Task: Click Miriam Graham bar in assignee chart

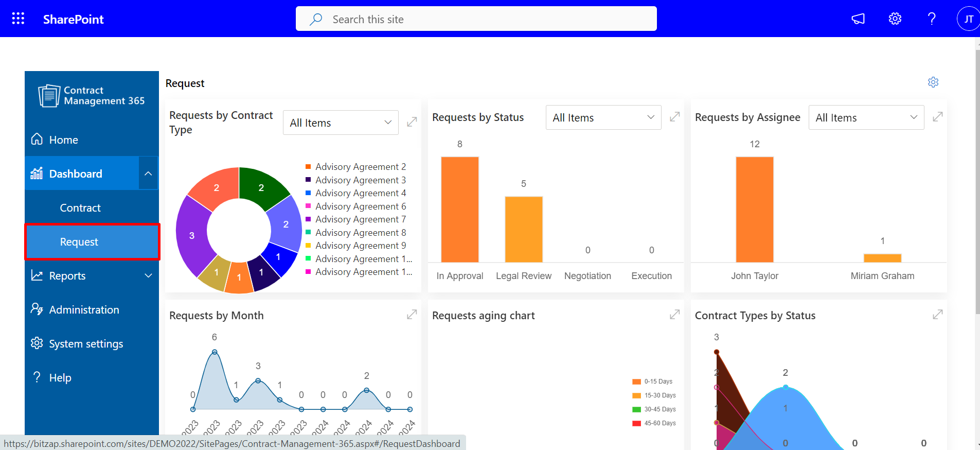Action: (882, 258)
